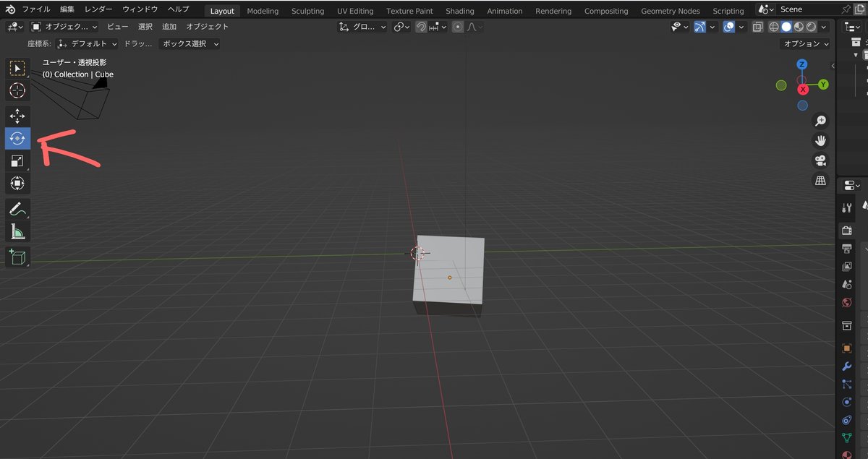Open the overlays options dropdown arrow

(x=741, y=27)
